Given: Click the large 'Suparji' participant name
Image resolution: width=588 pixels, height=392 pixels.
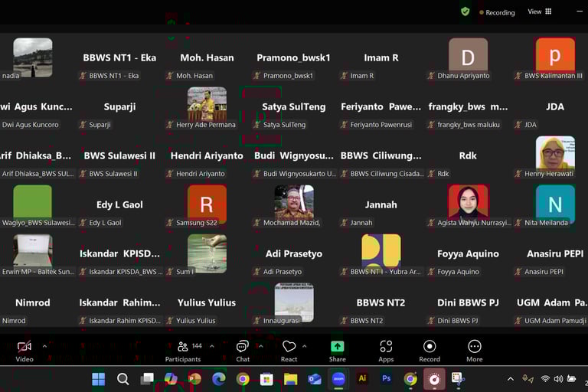Looking at the screenshot, I should coord(119,107).
